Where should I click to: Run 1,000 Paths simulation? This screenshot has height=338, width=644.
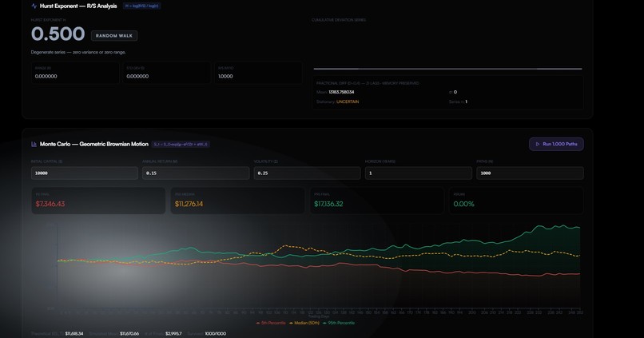point(556,144)
